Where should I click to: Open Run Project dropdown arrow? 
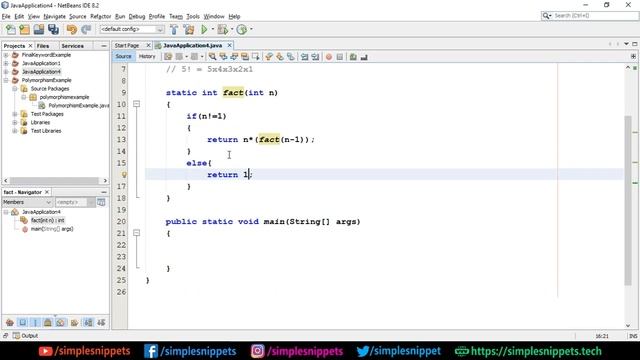pos(212,29)
